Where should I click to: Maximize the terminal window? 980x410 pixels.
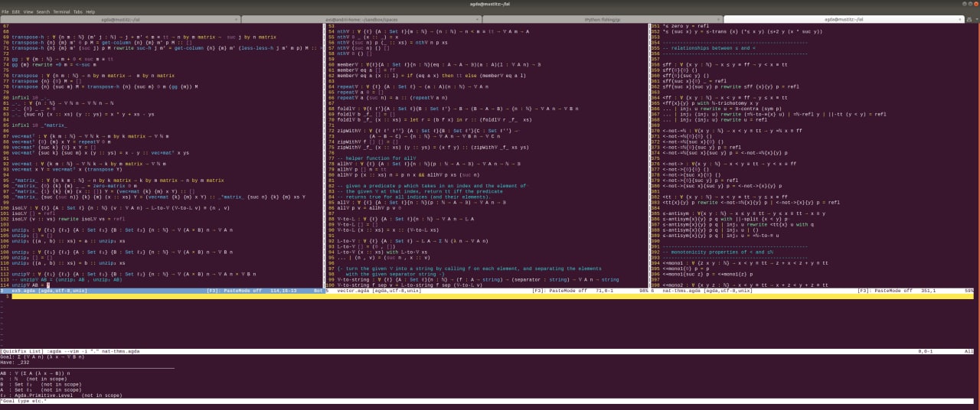[x=970, y=4]
